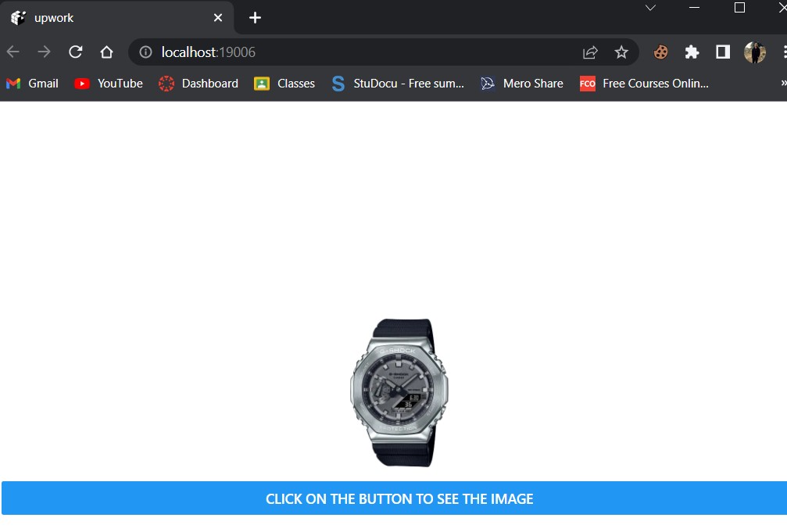This screenshot has width=787, height=532.
Task: Open the YouTube bookmark
Action: tap(108, 84)
